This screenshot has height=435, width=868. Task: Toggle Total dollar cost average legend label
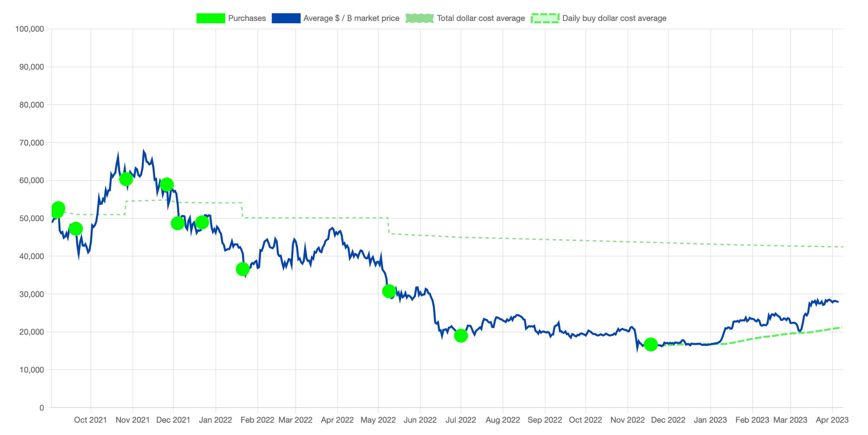click(481, 18)
